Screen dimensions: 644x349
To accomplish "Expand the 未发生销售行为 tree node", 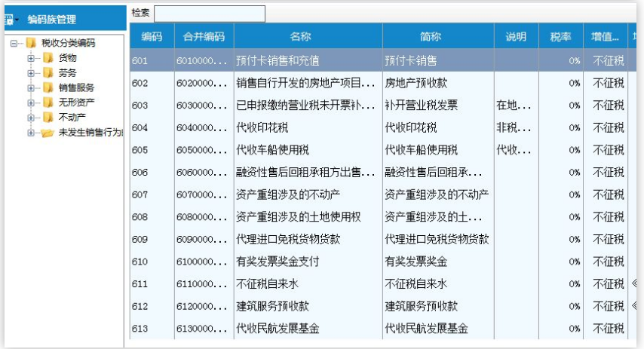I will click(31, 133).
